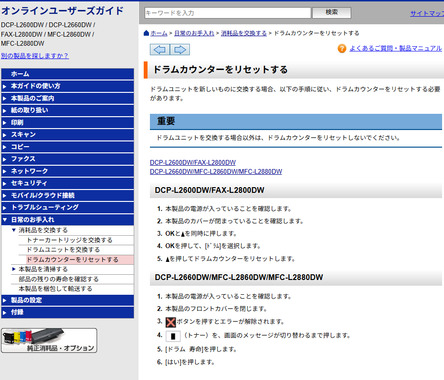This screenshot has height=380, width=444.
Task: Open よくあるご質問・製品マニュアル link
Action: click(x=395, y=49)
